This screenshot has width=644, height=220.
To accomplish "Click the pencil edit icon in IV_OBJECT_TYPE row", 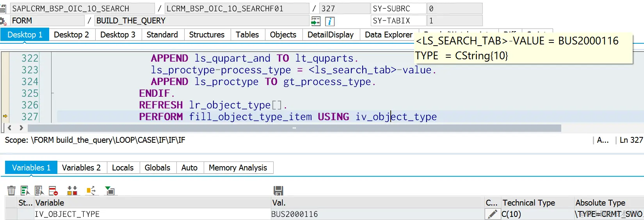I will (493, 214).
